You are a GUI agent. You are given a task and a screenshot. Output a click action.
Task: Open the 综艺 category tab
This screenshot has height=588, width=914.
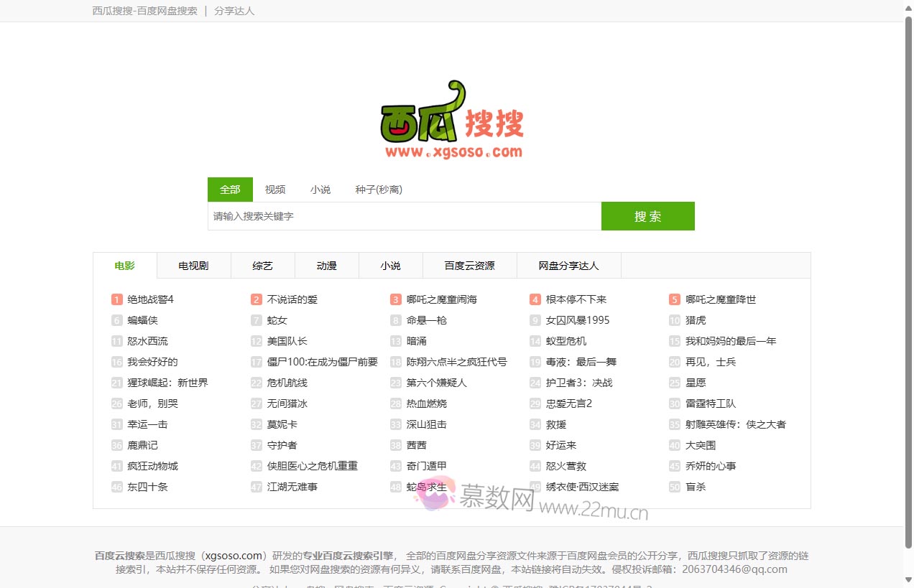click(263, 265)
